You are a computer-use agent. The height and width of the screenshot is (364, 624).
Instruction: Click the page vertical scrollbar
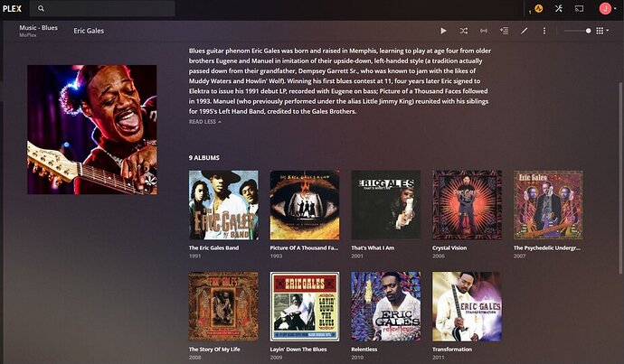click(x=620, y=178)
